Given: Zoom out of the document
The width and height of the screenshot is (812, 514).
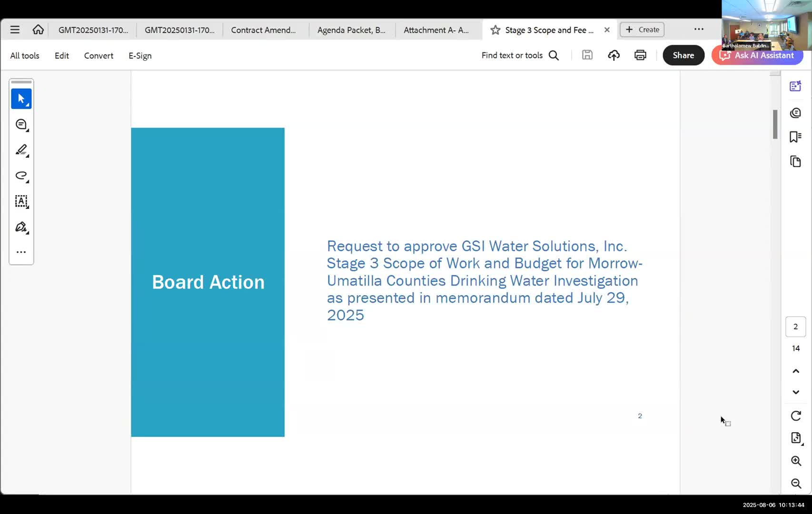Looking at the screenshot, I should tap(796, 484).
